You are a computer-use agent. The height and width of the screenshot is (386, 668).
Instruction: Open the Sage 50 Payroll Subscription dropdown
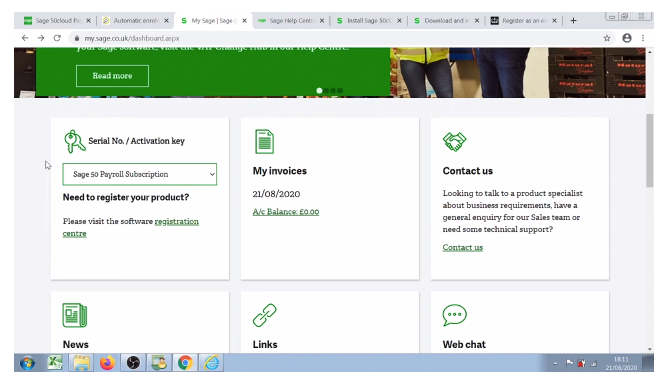pos(140,174)
